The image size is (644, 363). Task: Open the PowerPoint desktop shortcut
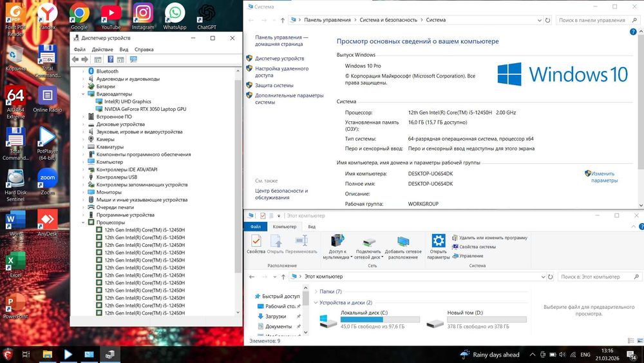[x=15, y=306]
